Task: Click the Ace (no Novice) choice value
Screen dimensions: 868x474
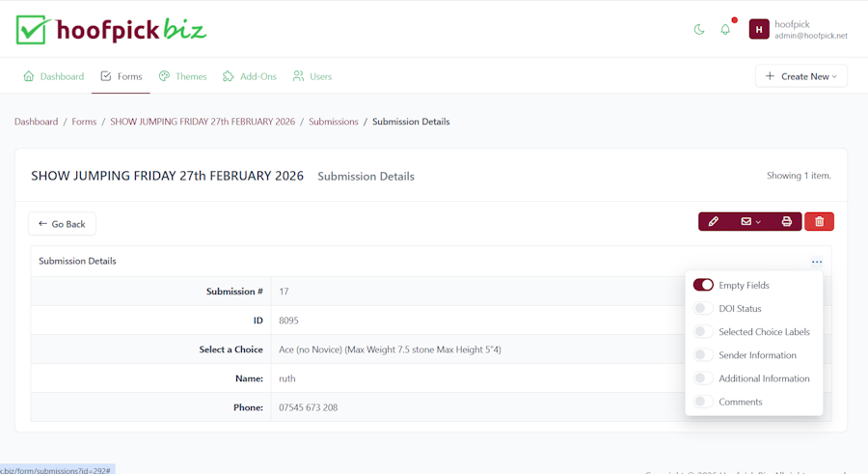Action: tap(390, 349)
